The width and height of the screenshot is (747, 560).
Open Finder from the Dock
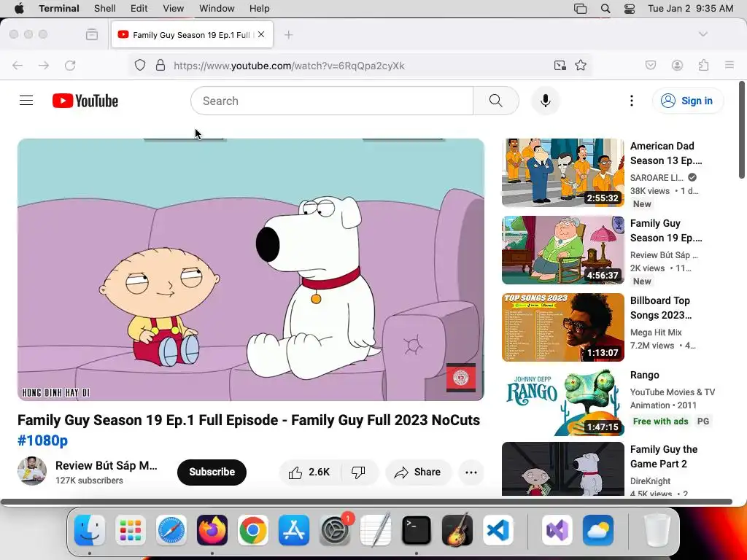[x=90, y=530]
